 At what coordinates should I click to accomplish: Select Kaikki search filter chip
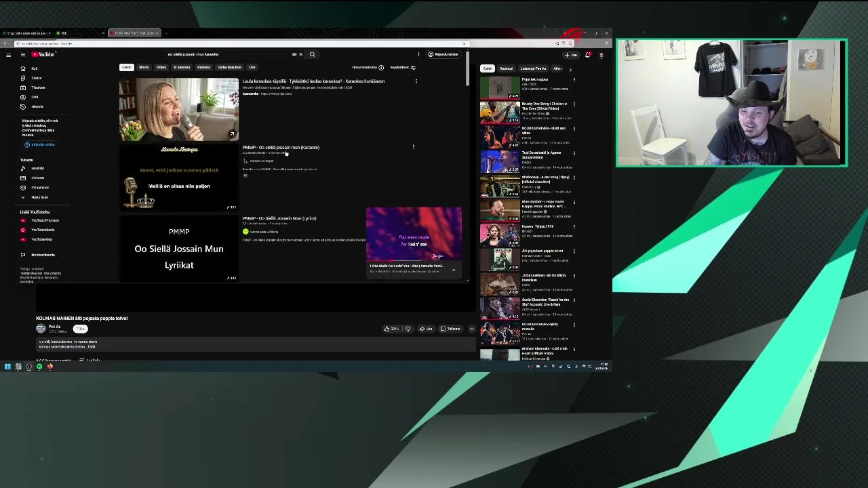pyautogui.click(x=126, y=67)
